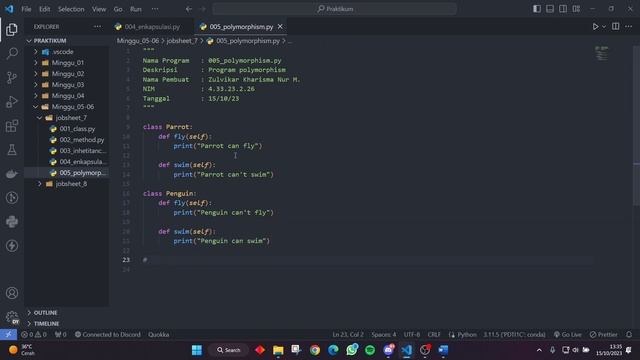This screenshot has height=360, width=640.
Task: Open Spotify from taskbar
Action: coord(370,350)
